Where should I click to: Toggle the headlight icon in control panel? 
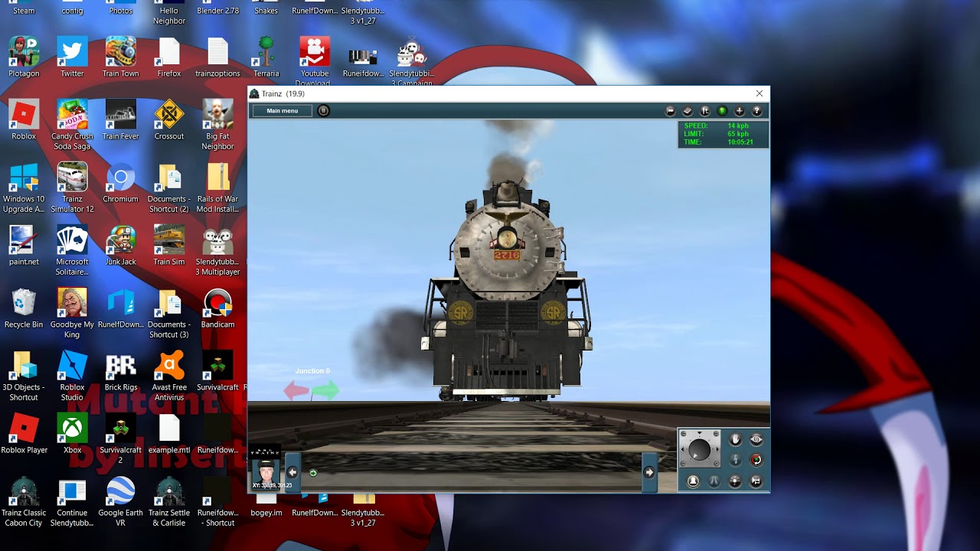point(735,481)
